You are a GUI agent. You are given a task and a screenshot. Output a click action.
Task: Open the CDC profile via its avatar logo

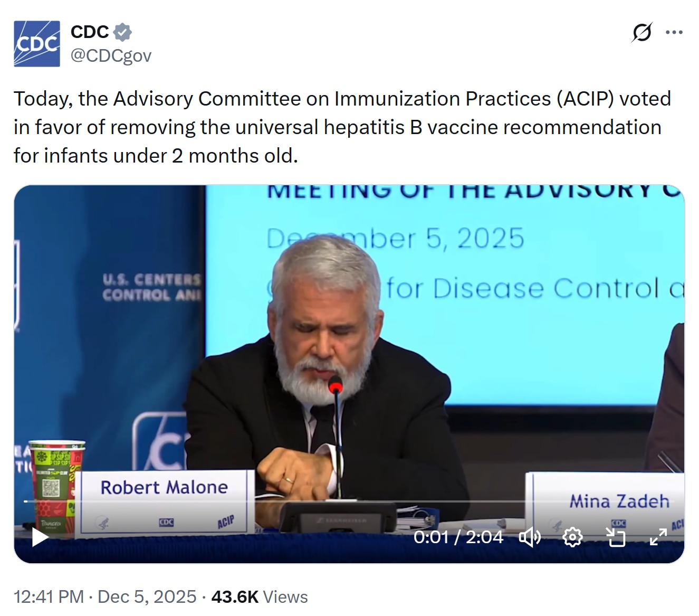[36, 43]
